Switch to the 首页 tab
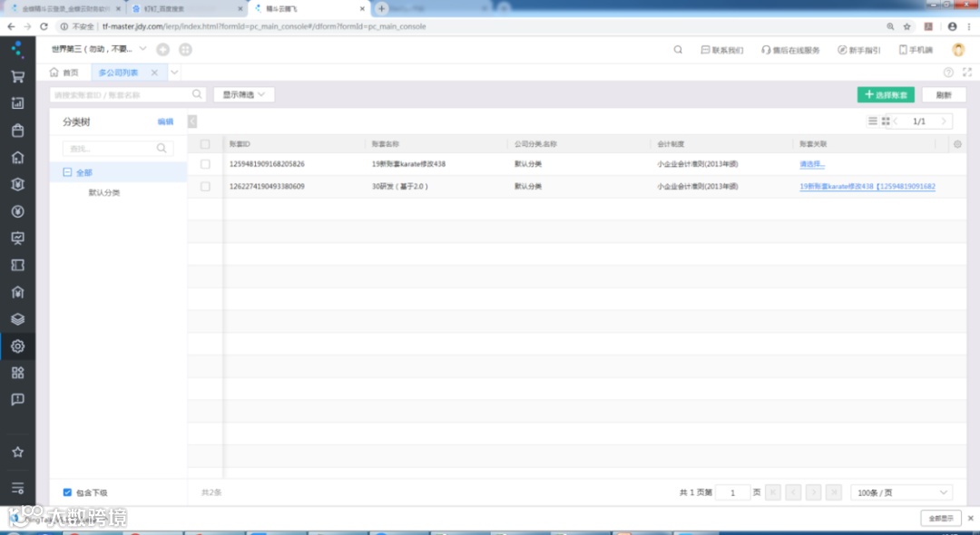980x535 pixels. [x=64, y=73]
